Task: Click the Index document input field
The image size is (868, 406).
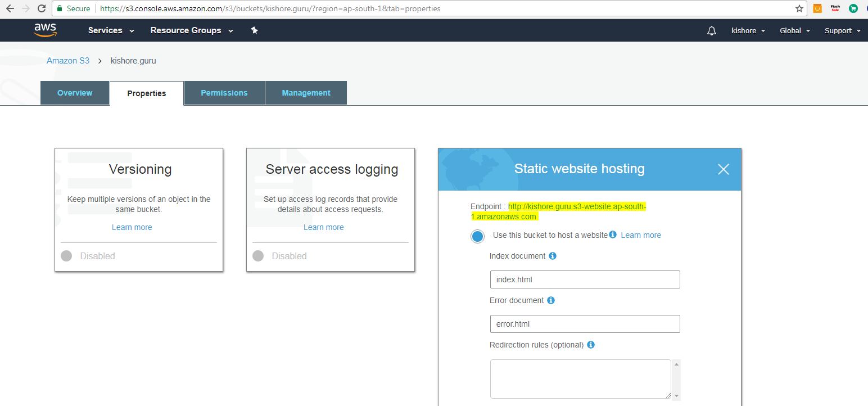Action: [585, 279]
